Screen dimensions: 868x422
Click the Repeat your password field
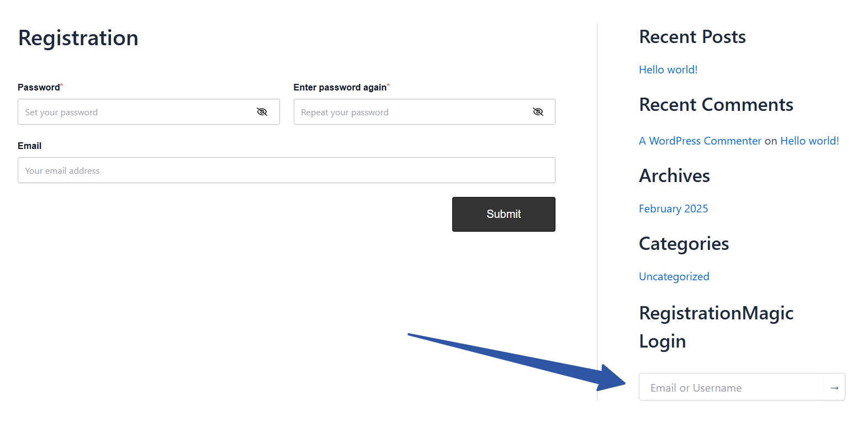(411, 112)
